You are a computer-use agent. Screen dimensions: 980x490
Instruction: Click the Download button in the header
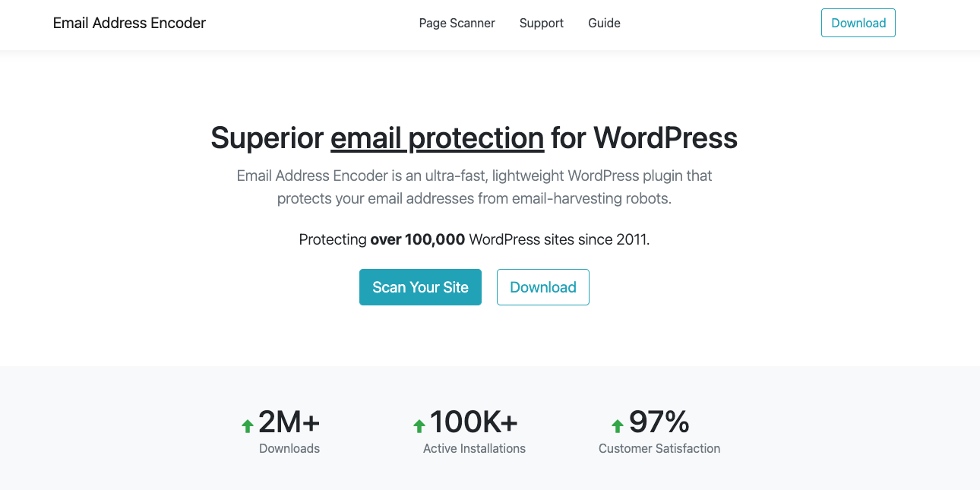[x=858, y=23]
